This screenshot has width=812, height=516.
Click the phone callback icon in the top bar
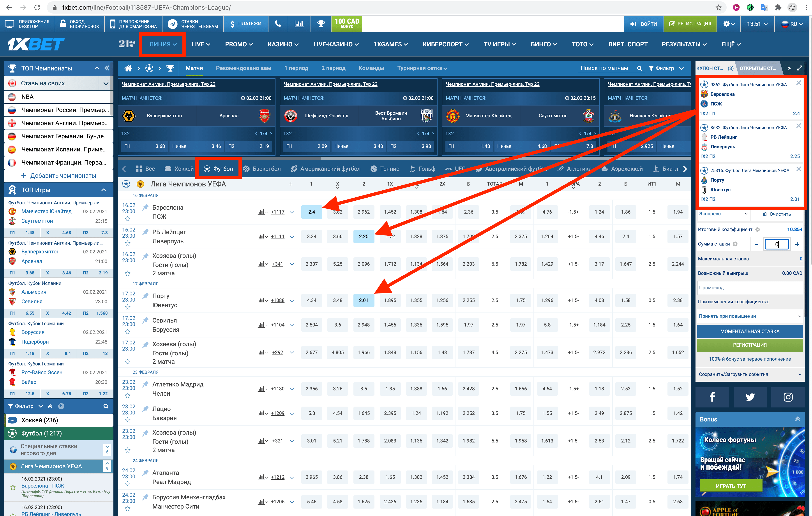pyautogui.click(x=278, y=24)
